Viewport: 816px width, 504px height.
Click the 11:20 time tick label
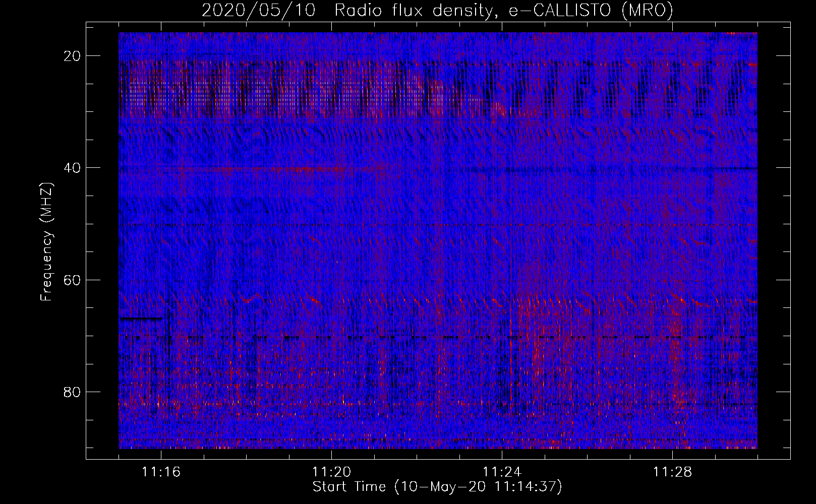tap(332, 472)
